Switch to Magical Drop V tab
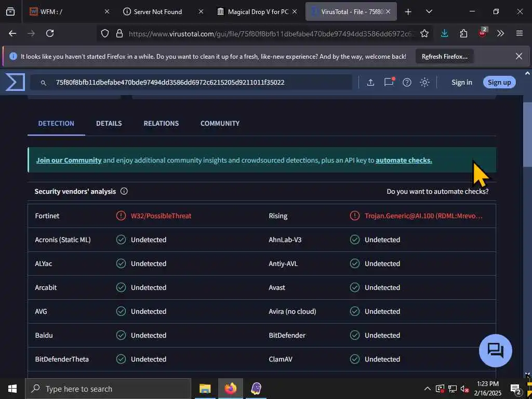Image resolution: width=532 pixels, height=399 pixels. (x=257, y=11)
